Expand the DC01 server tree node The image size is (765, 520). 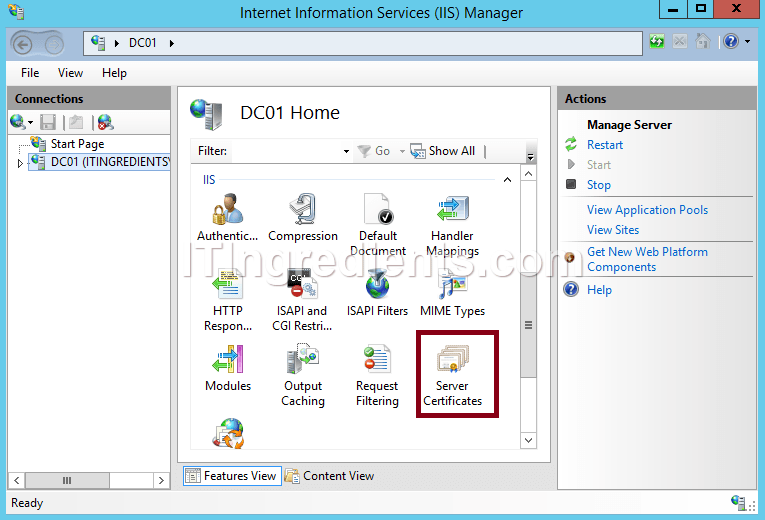[x=20, y=163]
